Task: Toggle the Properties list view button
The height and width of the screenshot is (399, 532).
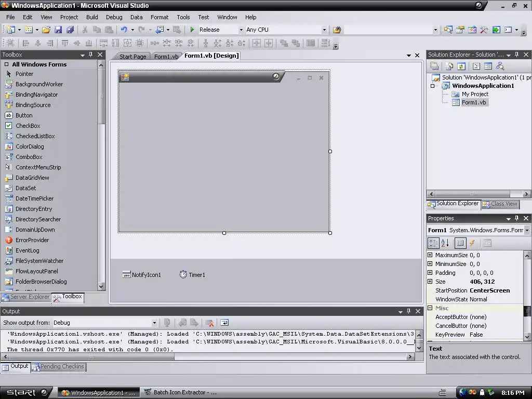Action: (460, 243)
